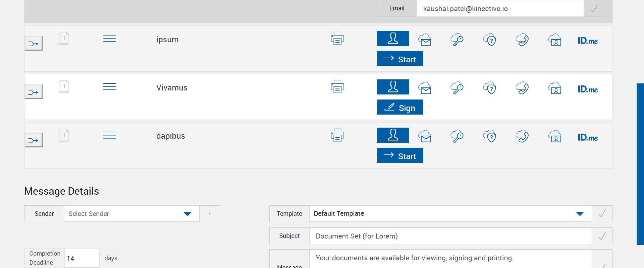This screenshot has height=268, width=644.
Task: Open the page count icon for ipsum
Action: (x=64, y=39)
